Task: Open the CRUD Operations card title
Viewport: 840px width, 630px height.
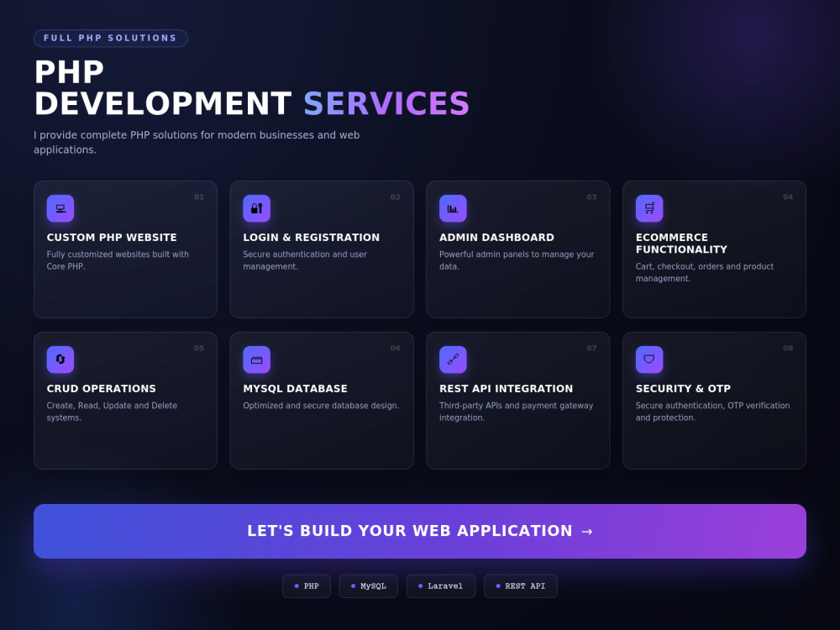Action: click(x=102, y=388)
